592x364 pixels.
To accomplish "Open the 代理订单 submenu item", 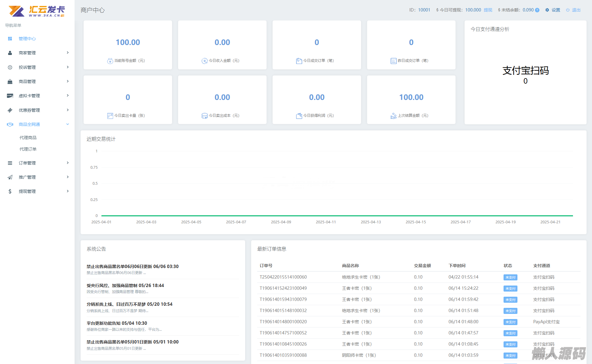I will (x=28, y=149).
